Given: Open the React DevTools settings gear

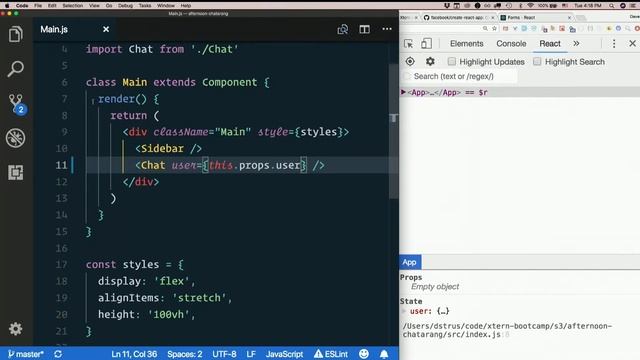Looking at the screenshot, I should pos(430,62).
